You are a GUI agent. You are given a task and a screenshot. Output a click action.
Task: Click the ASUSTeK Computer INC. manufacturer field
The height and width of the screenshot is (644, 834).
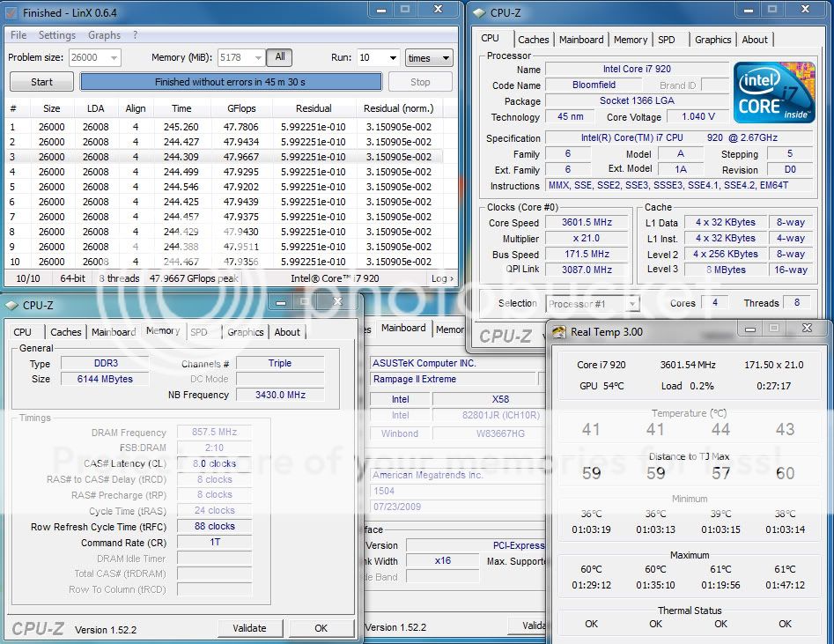457,364
